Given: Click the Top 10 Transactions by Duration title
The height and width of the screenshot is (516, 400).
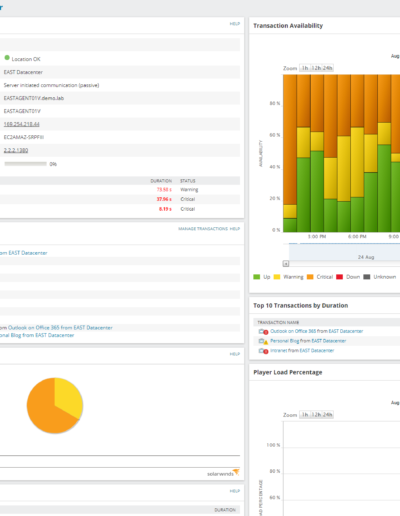Looking at the screenshot, I should point(301,305).
